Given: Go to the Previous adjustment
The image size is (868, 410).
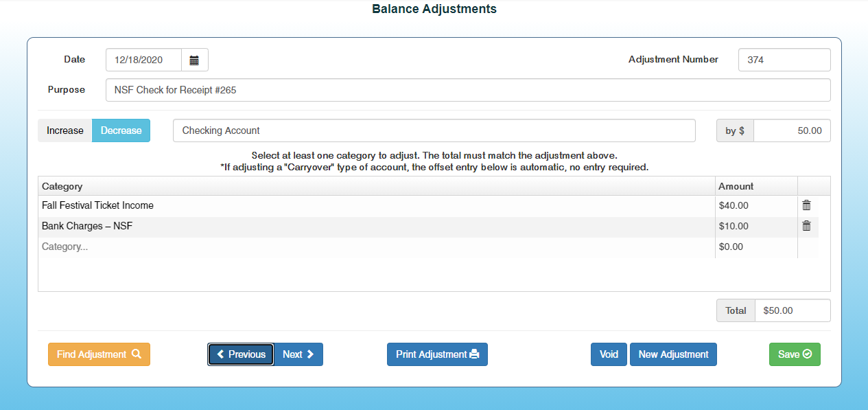Looking at the screenshot, I should (x=241, y=354).
